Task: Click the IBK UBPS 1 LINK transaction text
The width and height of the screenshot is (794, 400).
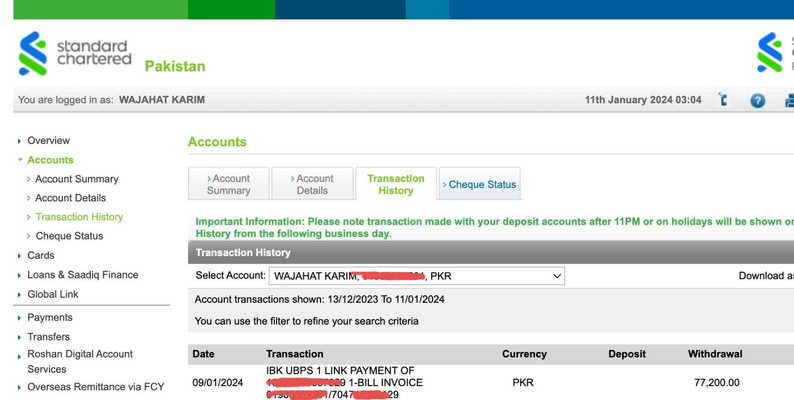Action: (x=344, y=382)
